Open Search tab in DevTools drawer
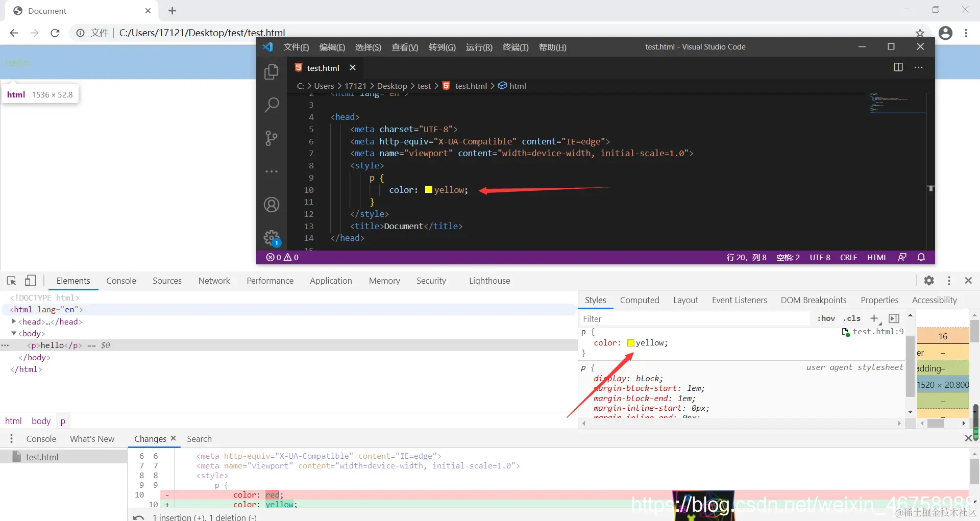The height and width of the screenshot is (521, 980). (x=199, y=439)
